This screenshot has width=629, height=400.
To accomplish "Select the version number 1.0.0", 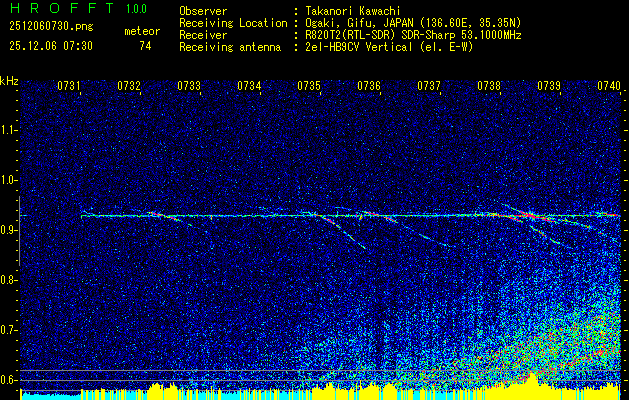I will coord(136,9).
